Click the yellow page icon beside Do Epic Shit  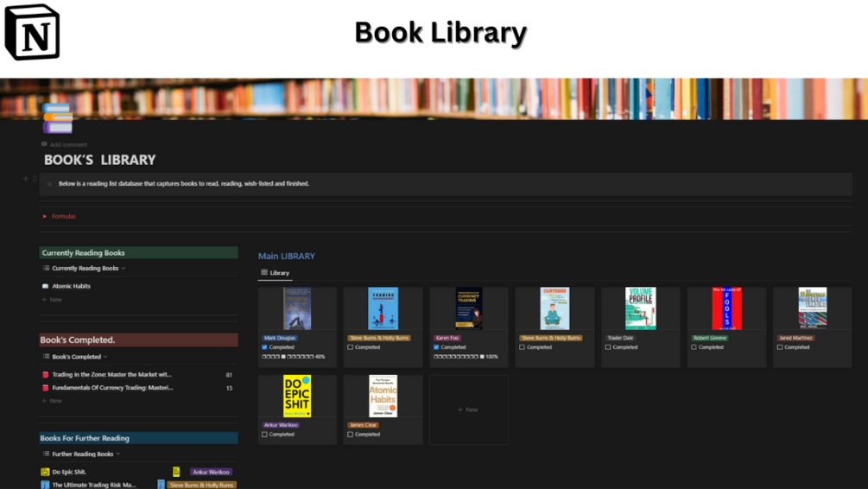(46, 472)
